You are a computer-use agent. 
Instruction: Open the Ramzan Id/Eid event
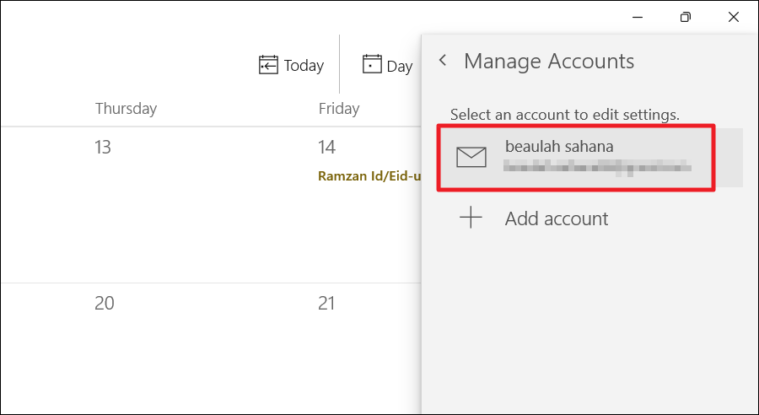pos(369,176)
